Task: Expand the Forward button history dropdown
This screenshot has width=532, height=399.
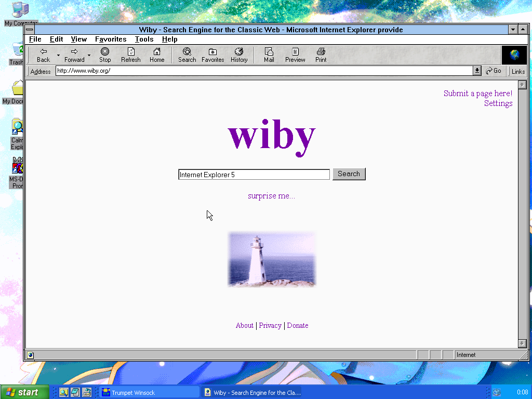Action: point(89,55)
